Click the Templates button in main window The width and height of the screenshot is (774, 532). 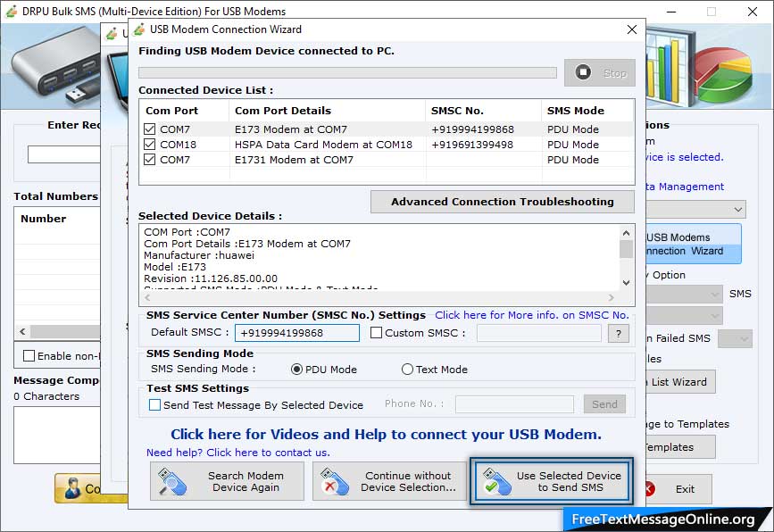coord(680,447)
